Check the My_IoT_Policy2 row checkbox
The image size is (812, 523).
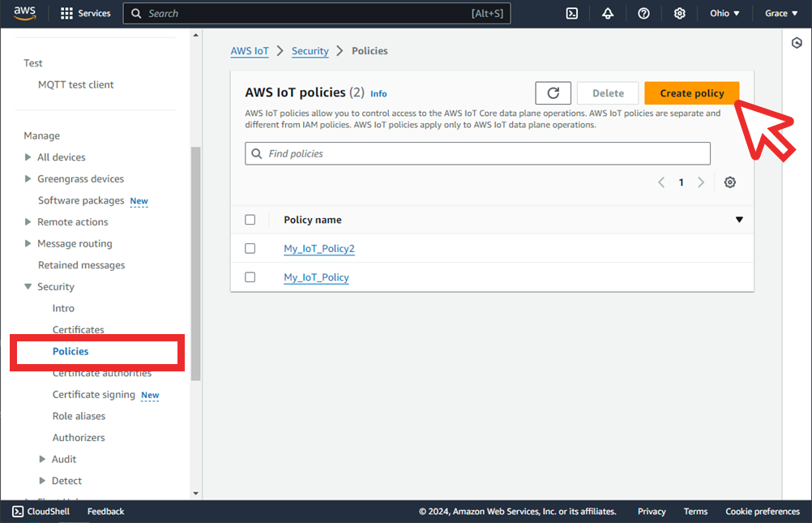point(250,248)
